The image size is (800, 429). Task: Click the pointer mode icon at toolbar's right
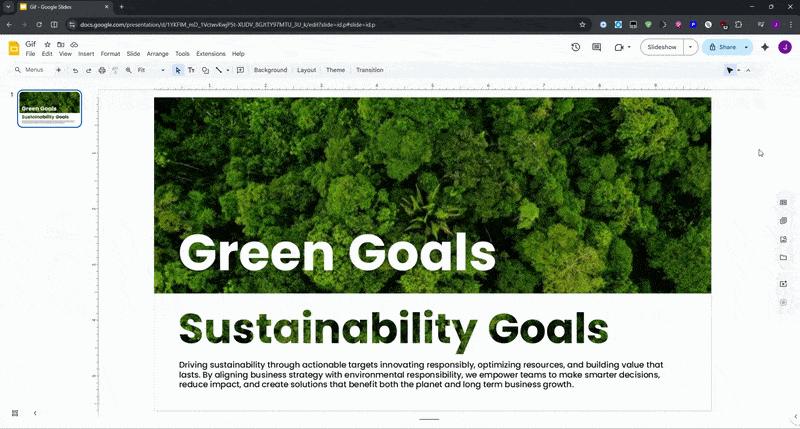(730, 70)
